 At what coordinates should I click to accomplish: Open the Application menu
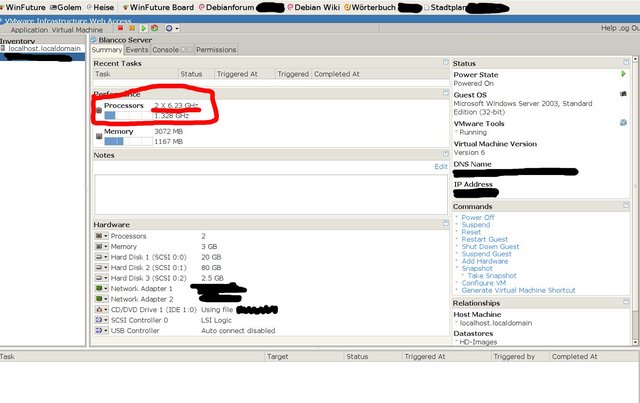29,30
